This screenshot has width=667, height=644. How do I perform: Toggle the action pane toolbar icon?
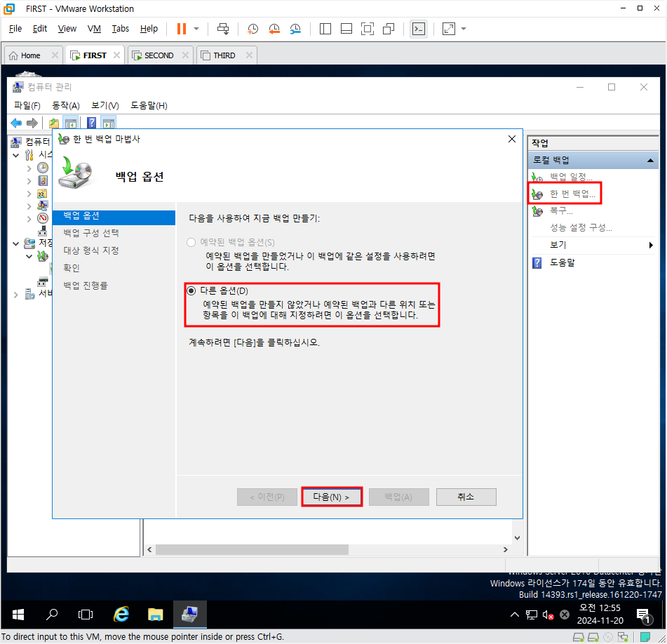(109, 123)
